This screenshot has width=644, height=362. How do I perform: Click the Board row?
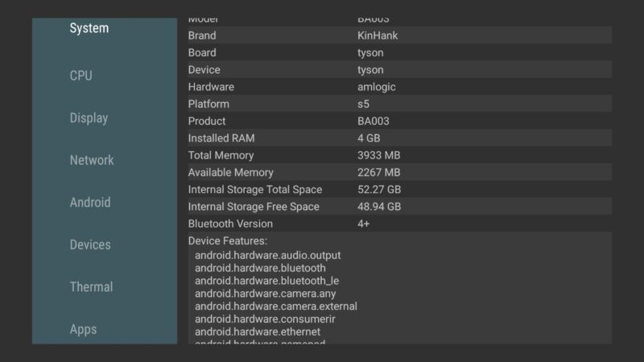(398, 53)
